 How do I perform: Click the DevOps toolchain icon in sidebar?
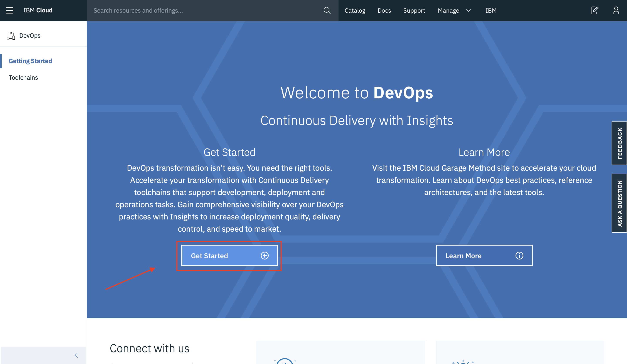click(x=11, y=35)
